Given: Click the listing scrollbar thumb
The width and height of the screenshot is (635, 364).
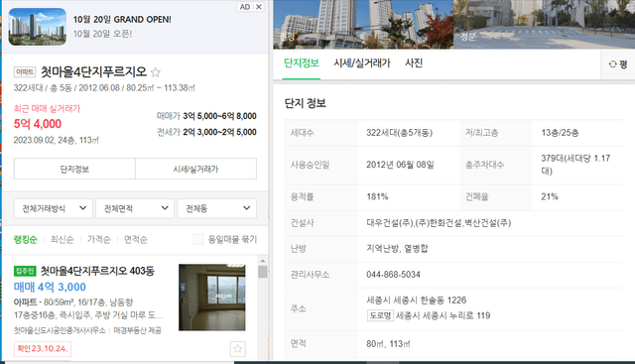Looking at the screenshot, I should (262, 272).
